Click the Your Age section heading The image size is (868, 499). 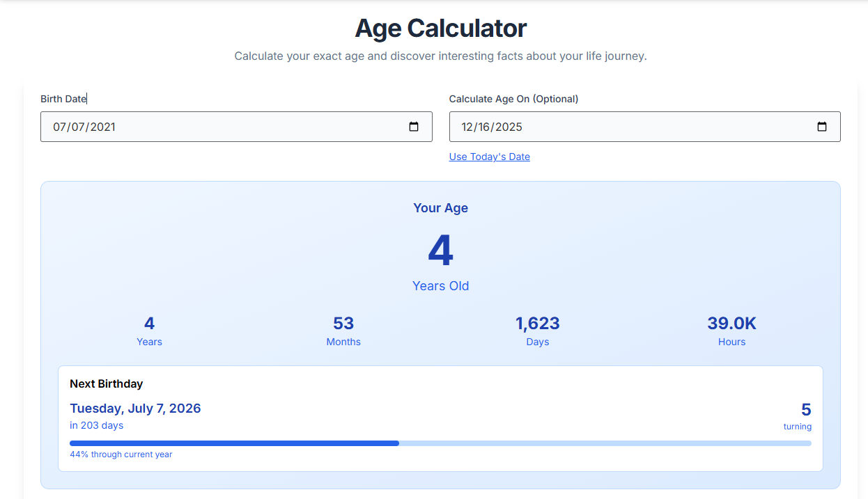(440, 207)
